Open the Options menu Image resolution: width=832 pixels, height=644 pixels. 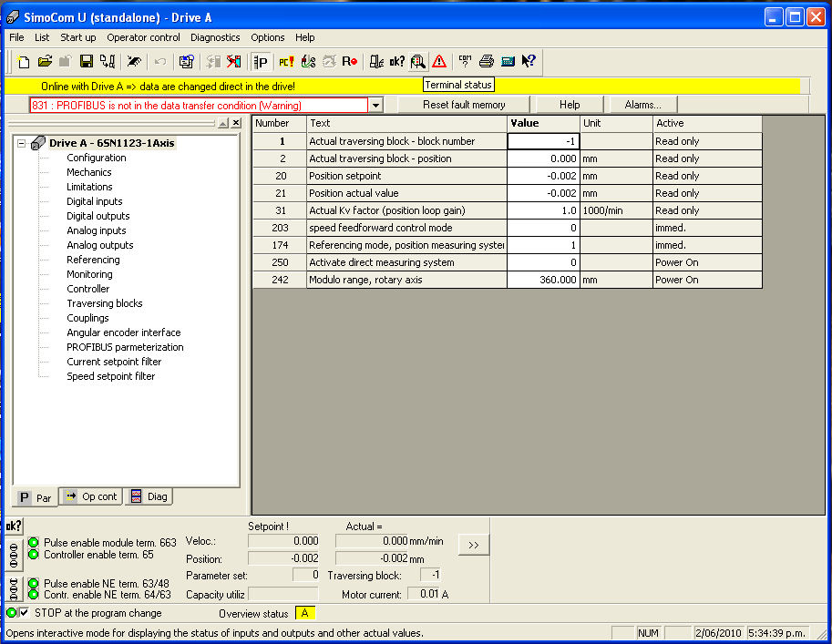tap(267, 37)
